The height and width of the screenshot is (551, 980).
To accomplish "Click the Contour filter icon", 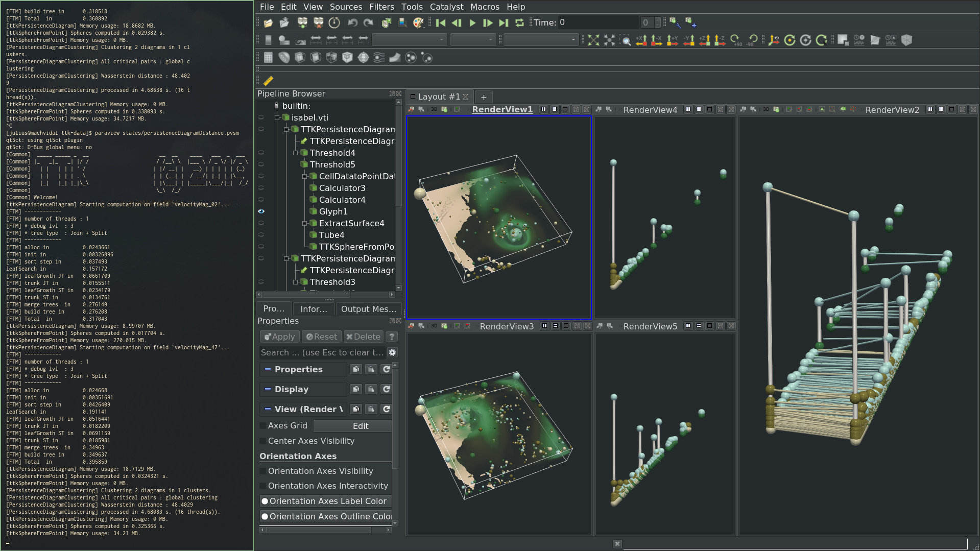I will point(284,58).
